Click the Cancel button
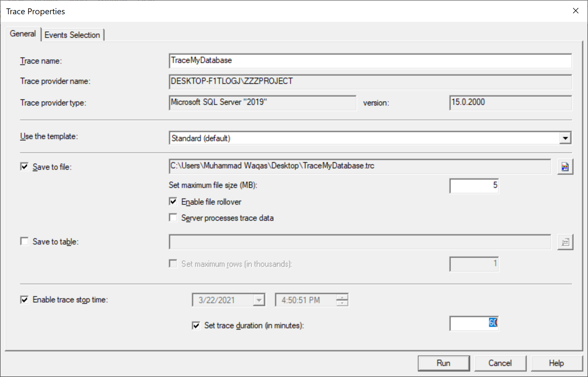Screen dimensions: 588x377 coord(500,363)
